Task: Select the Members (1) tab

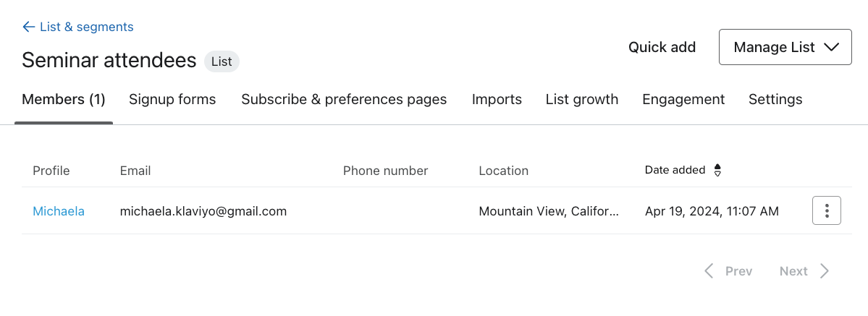Action: coord(64,100)
